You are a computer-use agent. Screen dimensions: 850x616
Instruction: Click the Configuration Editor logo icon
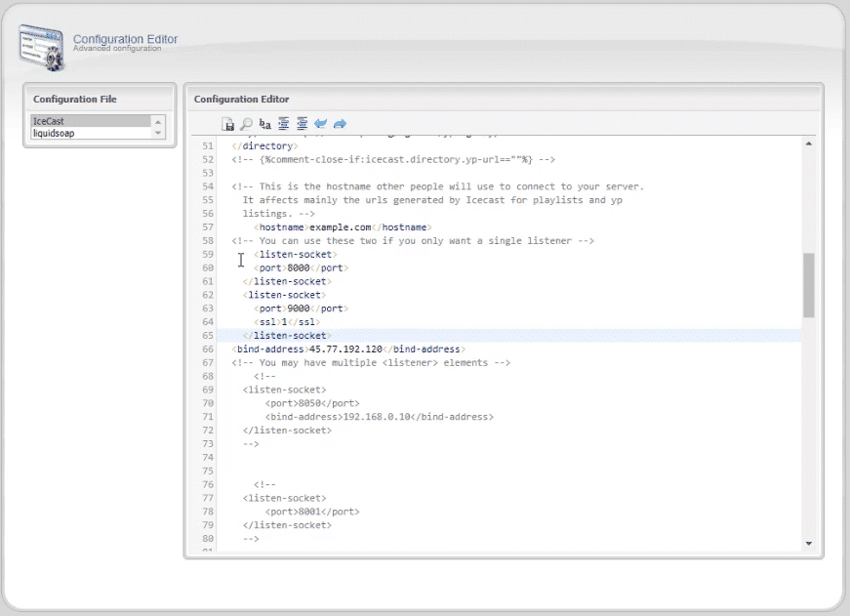point(42,48)
